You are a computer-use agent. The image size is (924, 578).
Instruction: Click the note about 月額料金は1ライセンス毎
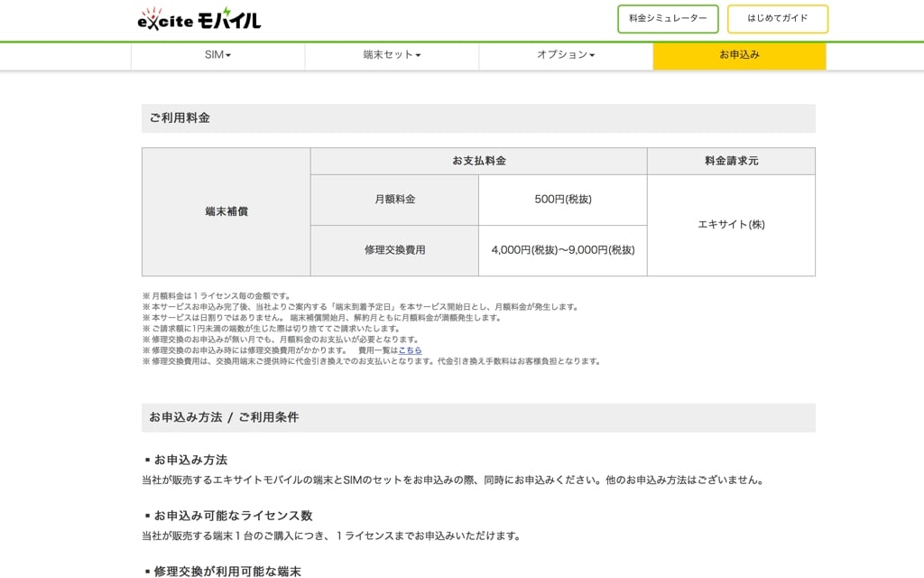pyautogui.click(x=217, y=296)
